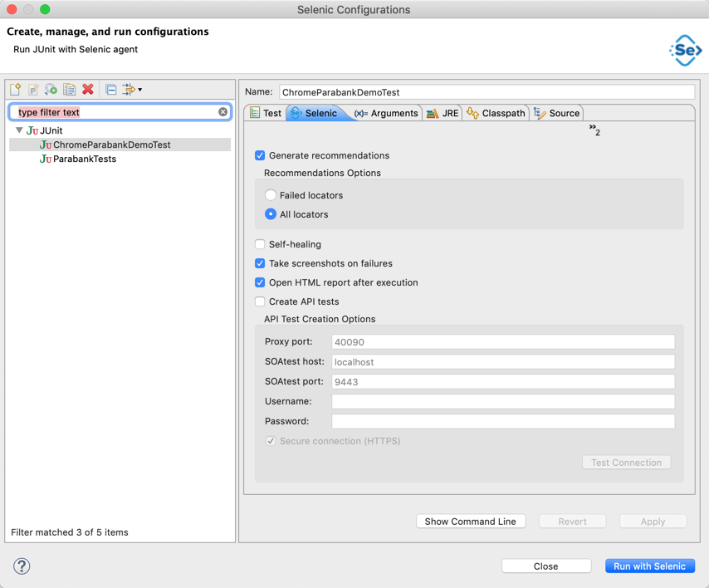Open the Classpath tab

point(496,113)
